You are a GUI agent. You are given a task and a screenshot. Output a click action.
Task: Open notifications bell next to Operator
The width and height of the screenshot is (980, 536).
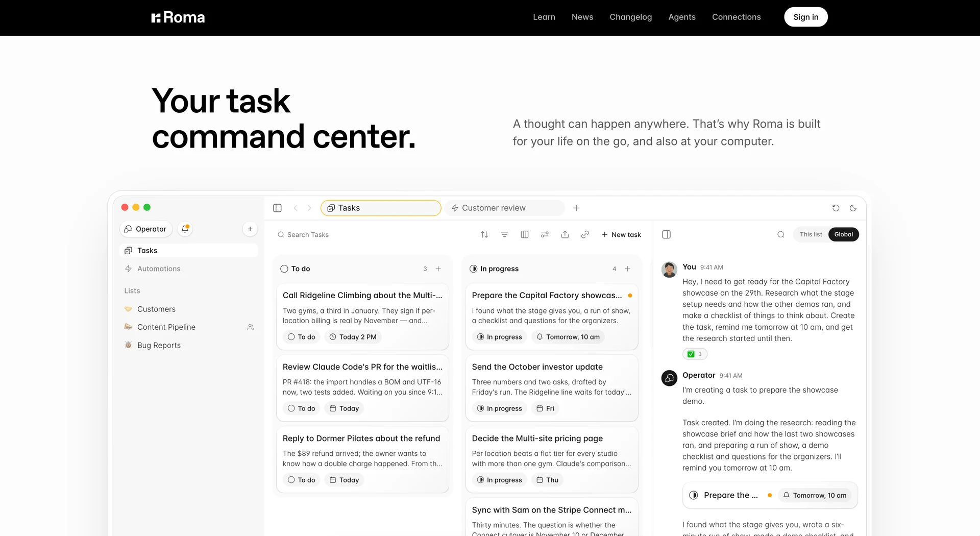coord(185,229)
